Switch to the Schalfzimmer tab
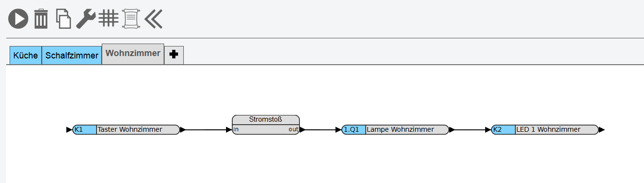 (72, 56)
